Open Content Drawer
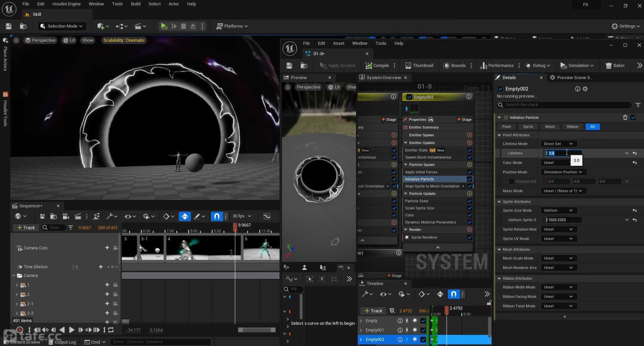The image size is (644, 346). [x=22, y=342]
